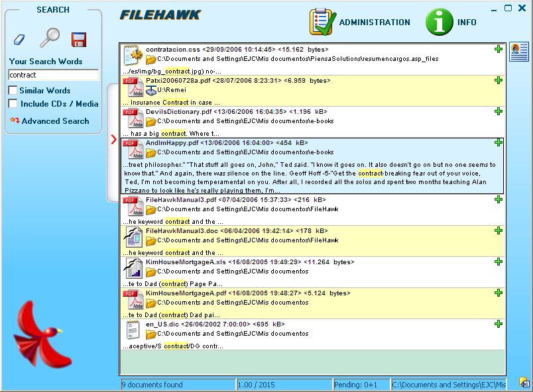Select the file name AndImHappy.pdf
This screenshot has width=533, height=392.
172,143
